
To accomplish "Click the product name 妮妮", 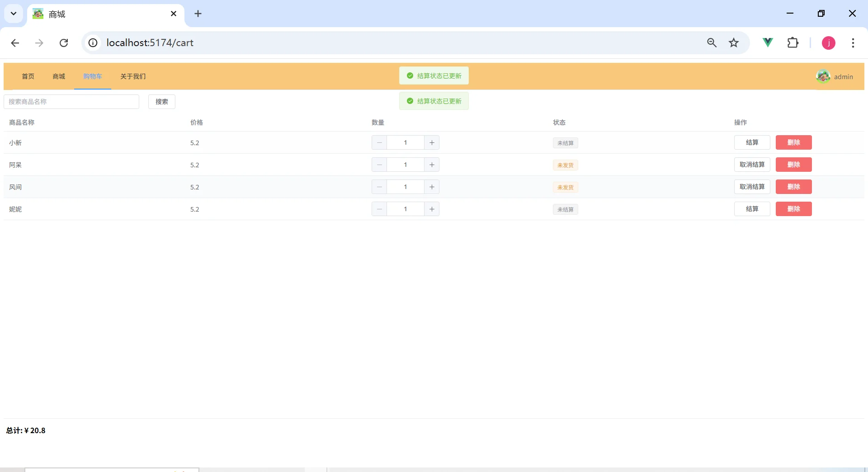I will [15, 209].
